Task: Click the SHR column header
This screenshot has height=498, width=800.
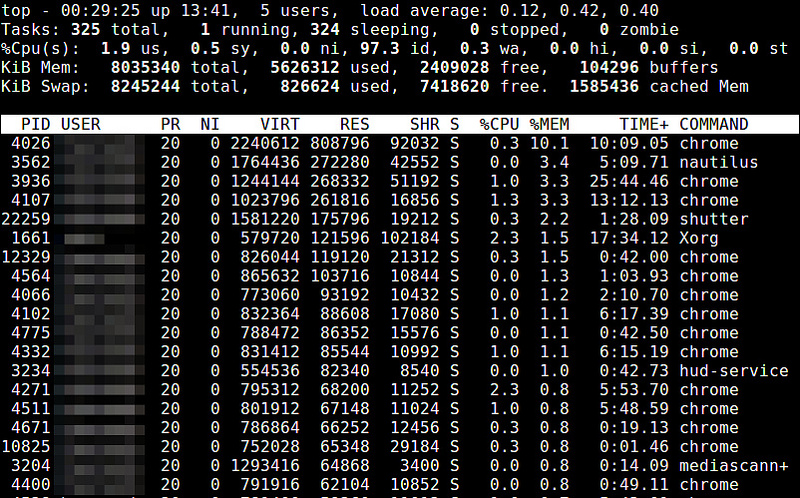Action: 425,125
